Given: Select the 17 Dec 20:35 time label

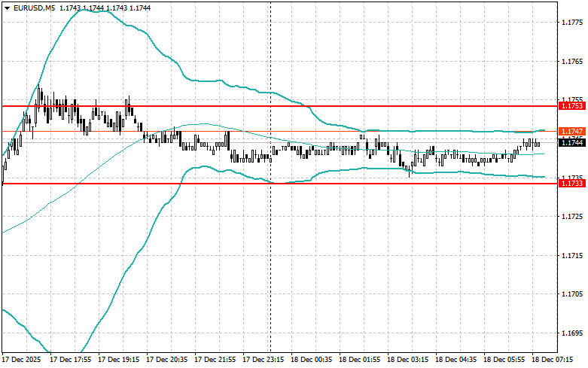Looking at the screenshot, I should 167,360.
